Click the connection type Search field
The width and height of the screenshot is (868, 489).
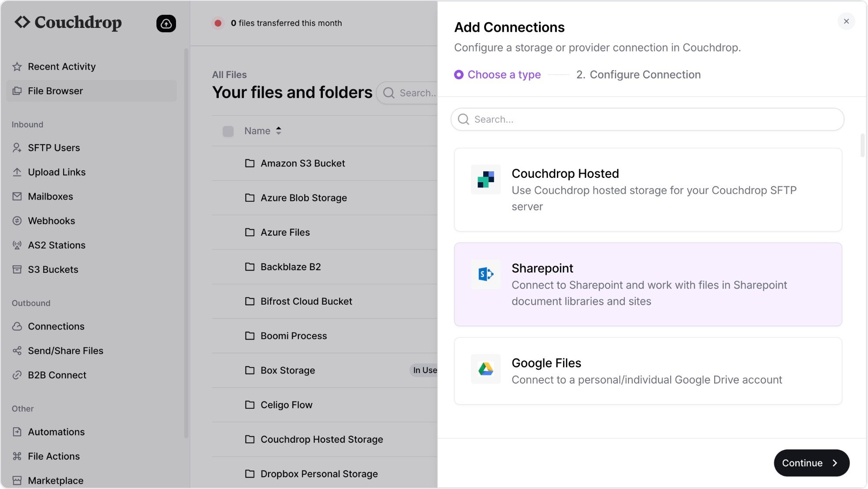(x=648, y=119)
